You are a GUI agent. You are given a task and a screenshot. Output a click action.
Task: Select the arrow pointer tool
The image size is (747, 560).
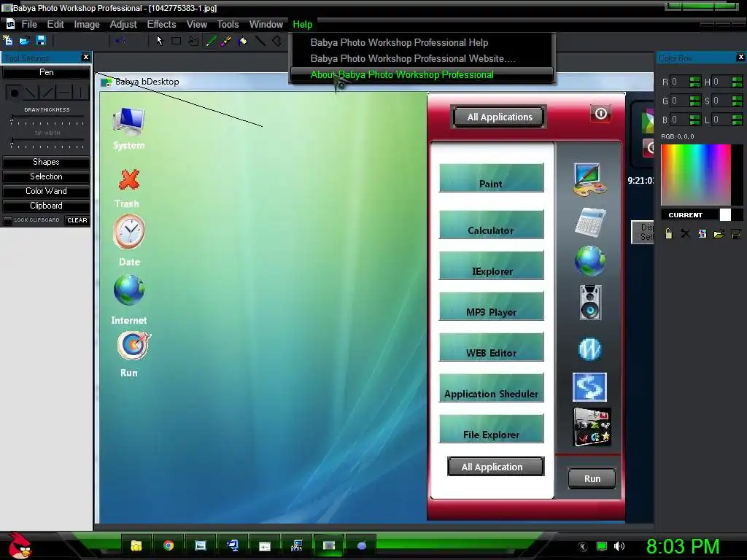tap(160, 41)
